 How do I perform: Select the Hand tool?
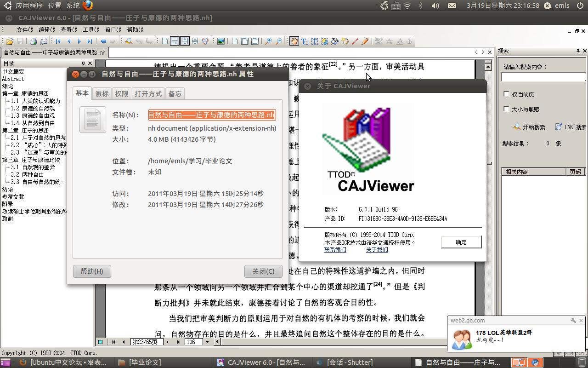(294, 41)
